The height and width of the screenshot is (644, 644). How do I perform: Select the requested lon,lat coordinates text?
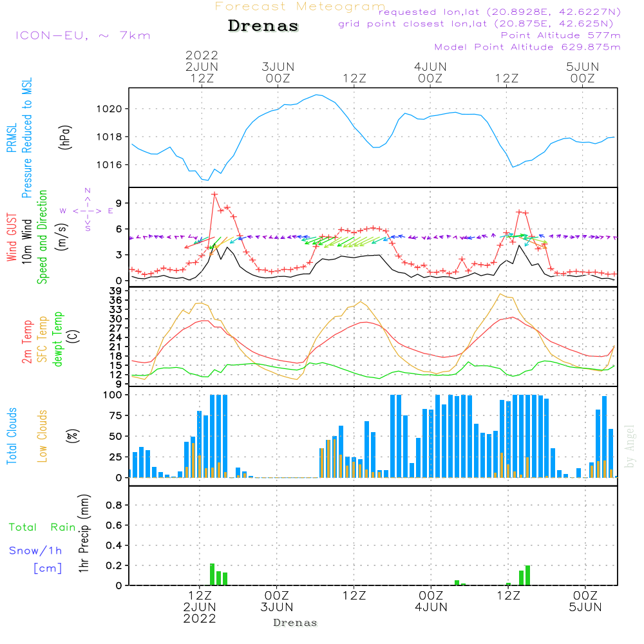(500, 12)
